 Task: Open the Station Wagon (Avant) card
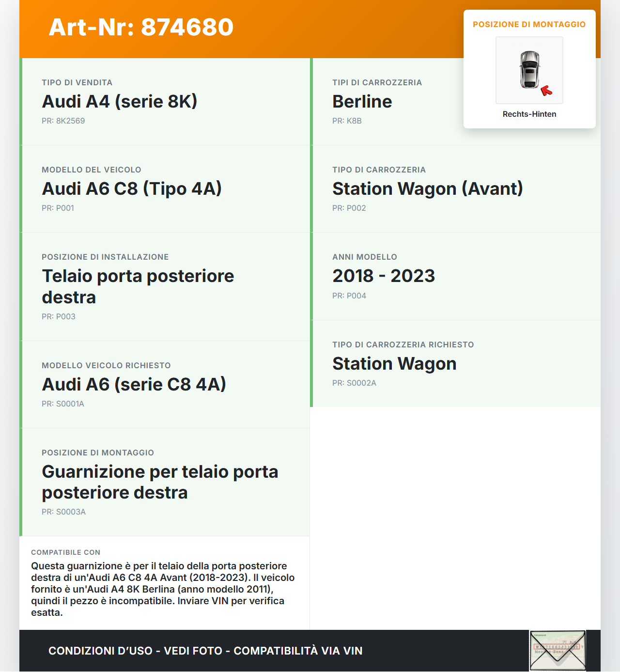[427, 188]
